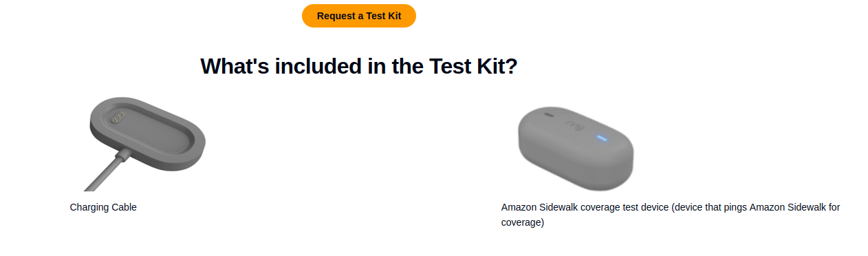Click the ring logo on the test device
This screenshot has height=256, width=868.
(574, 125)
